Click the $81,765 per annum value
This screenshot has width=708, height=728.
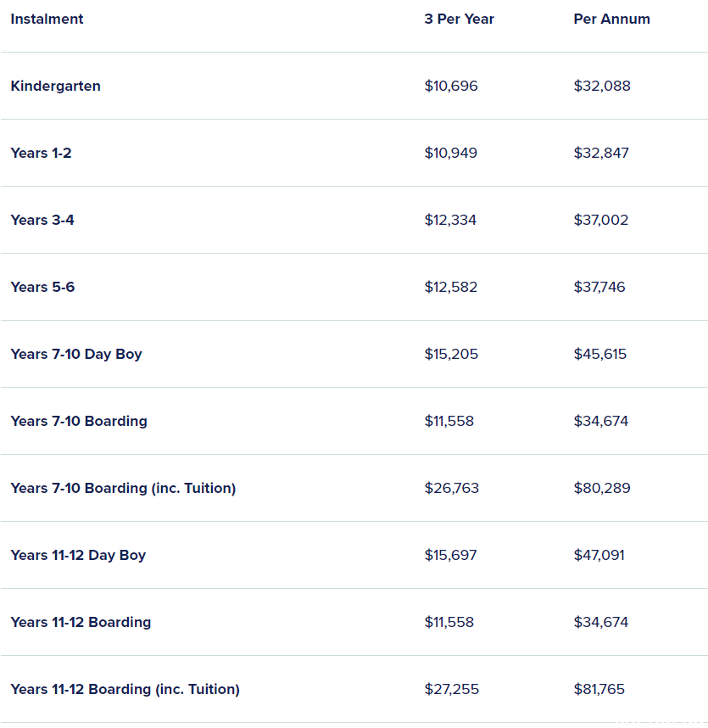pyautogui.click(x=599, y=689)
